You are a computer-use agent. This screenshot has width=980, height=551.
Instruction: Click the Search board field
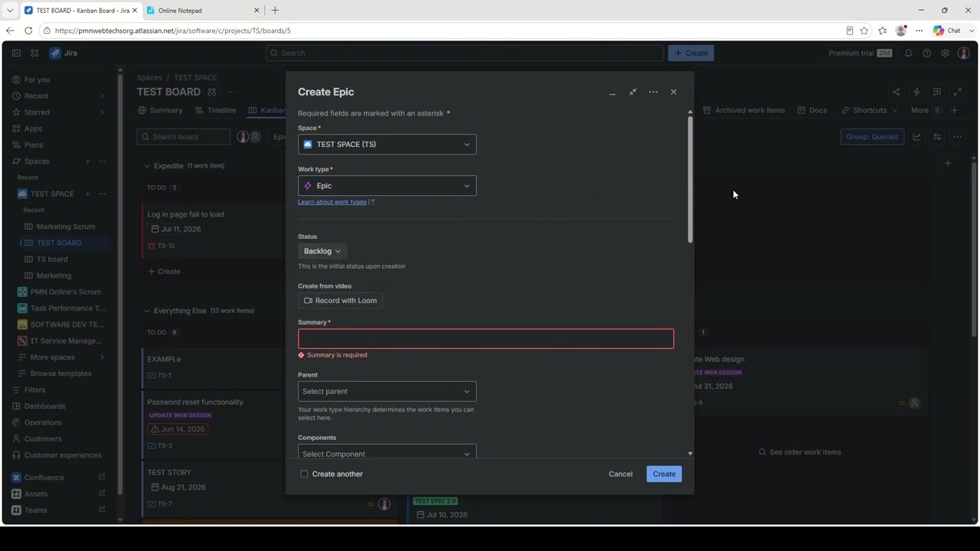[x=184, y=137]
